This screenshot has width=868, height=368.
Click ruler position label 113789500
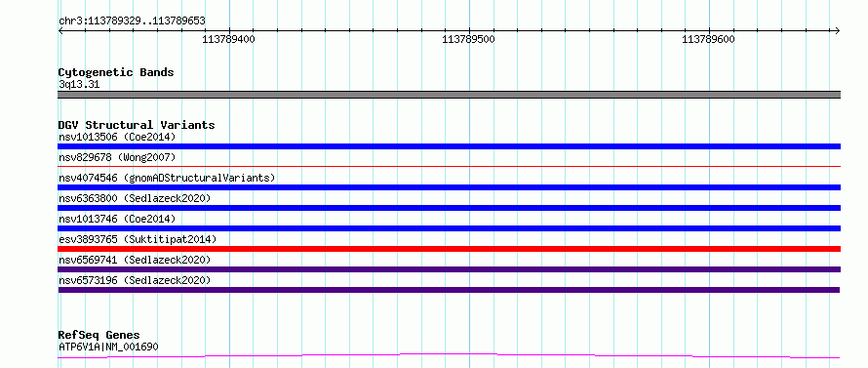point(469,39)
